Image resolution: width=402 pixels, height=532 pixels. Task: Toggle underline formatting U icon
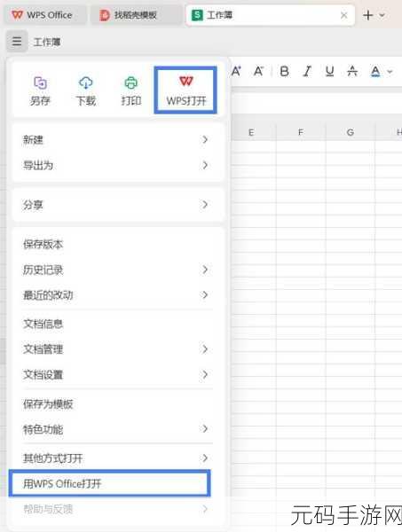tap(330, 71)
